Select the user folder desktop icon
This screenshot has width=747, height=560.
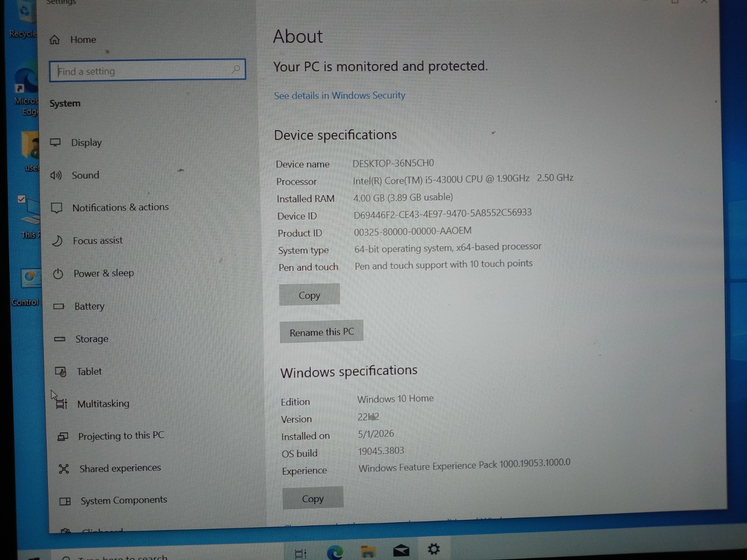(30, 152)
